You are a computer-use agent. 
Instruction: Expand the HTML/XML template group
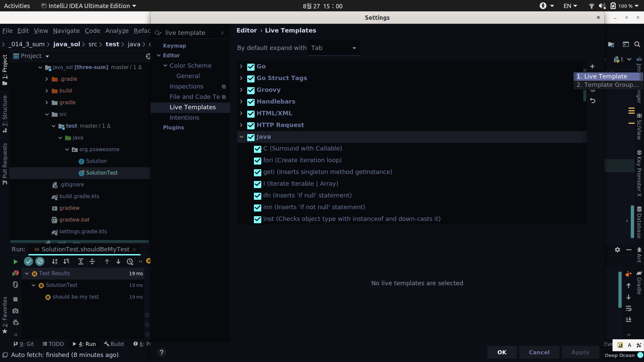point(241,113)
